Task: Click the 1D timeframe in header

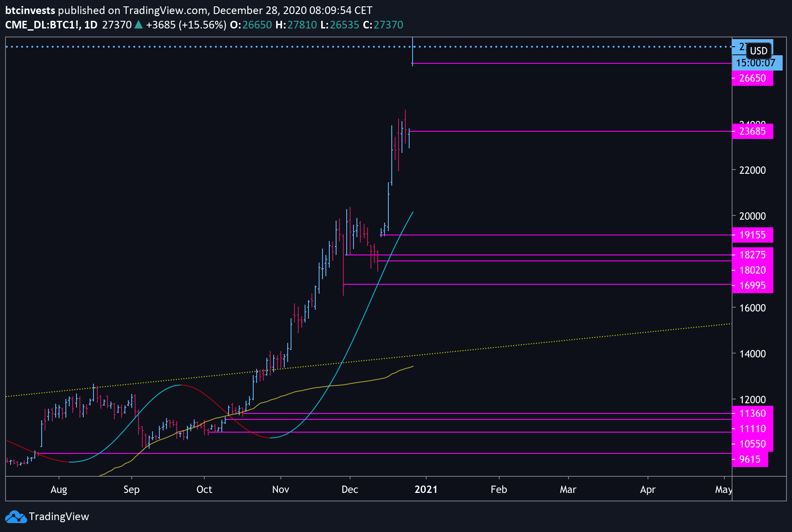Action: tap(91, 25)
